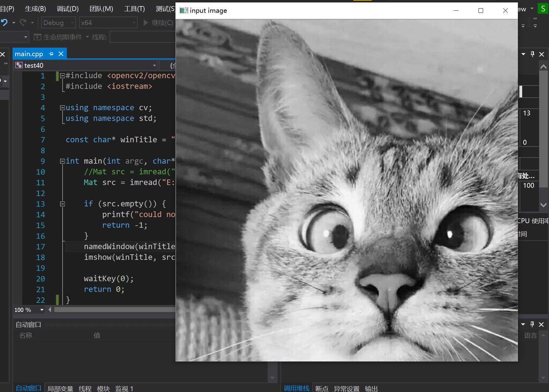This screenshot has height=392, width=549.
Task: Click scroll-up arrow in right diagnostic panel
Action: [544, 67]
